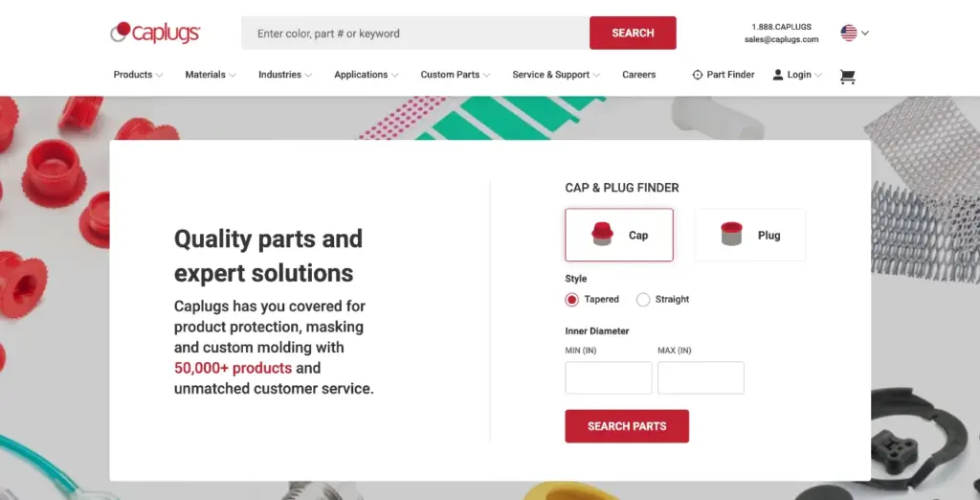Viewport: 980px width, 500px height.
Task: Open the Industries menu
Action: pos(285,75)
